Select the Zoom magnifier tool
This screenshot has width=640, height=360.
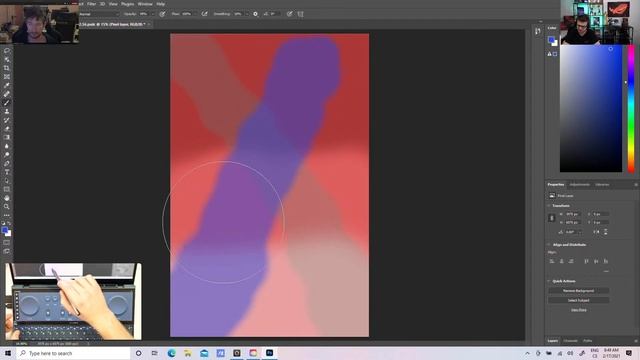click(7, 207)
